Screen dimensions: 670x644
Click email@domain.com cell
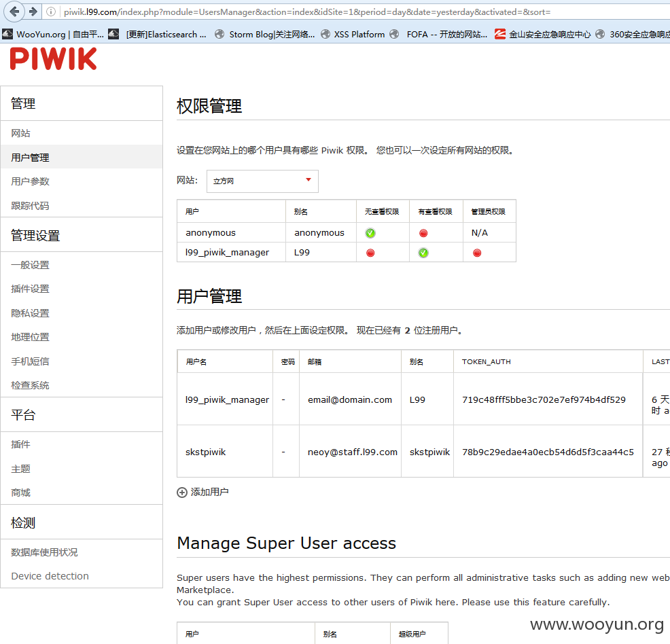click(x=350, y=399)
